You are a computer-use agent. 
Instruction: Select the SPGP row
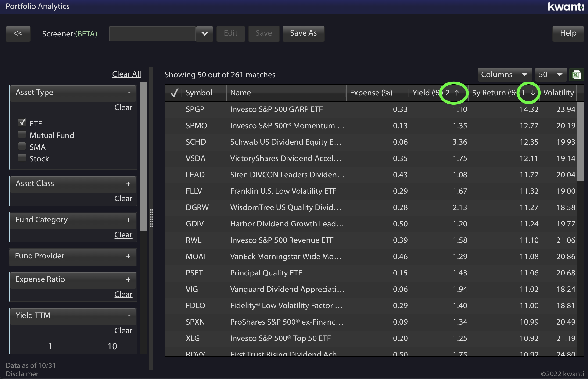point(371,109)
